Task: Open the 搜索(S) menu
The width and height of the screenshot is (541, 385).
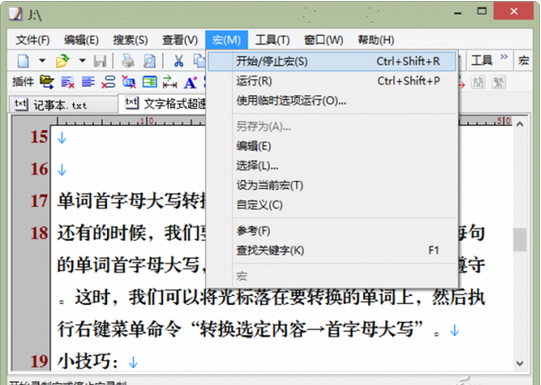Action: (x=130, y=40)
